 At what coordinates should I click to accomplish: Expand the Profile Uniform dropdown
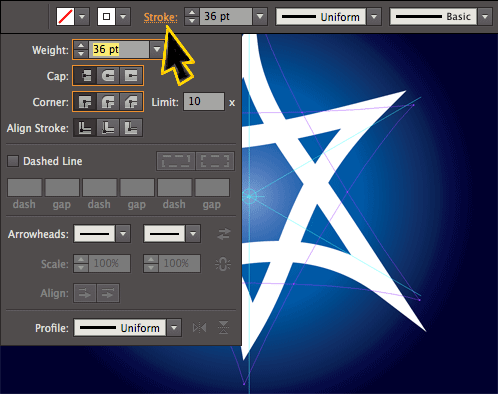click(174, 328)
